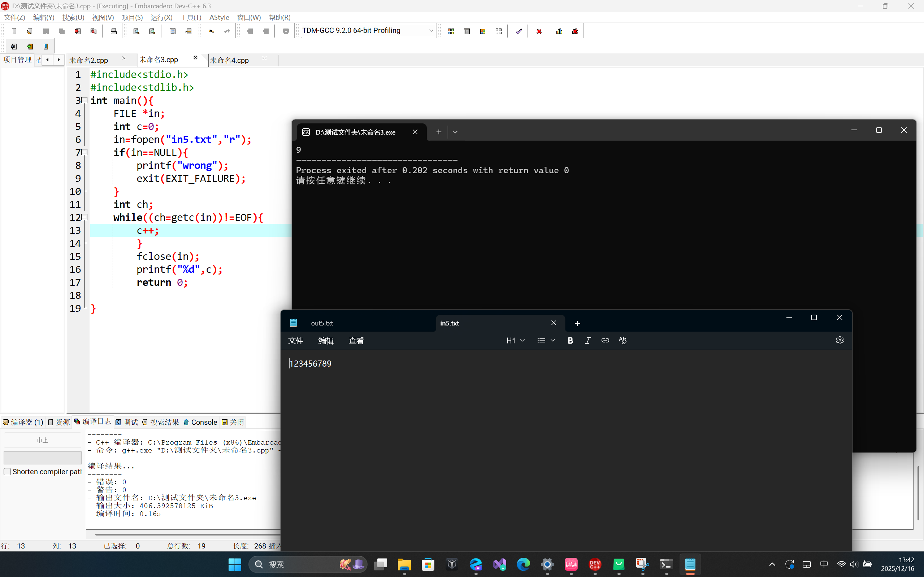
Task: Click the 中止 abort button
Action: pos(42,440)
